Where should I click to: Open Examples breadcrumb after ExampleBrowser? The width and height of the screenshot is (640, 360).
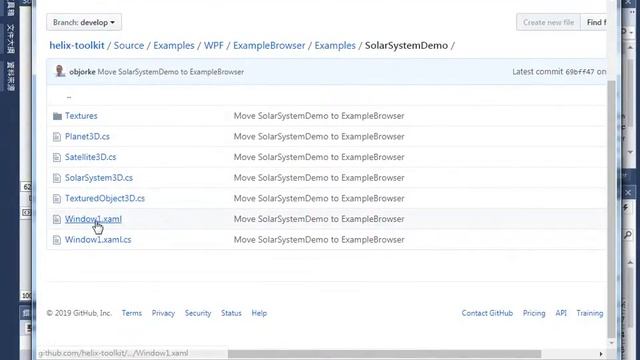tap(335, 45)
